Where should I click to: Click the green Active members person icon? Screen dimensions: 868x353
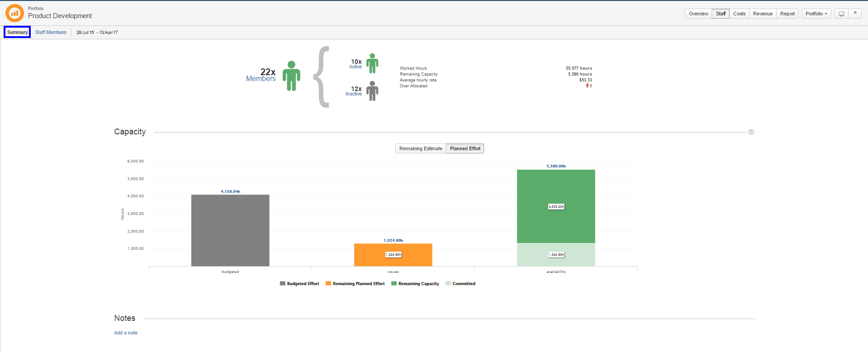pyautogui.click(x=372, y=63)
